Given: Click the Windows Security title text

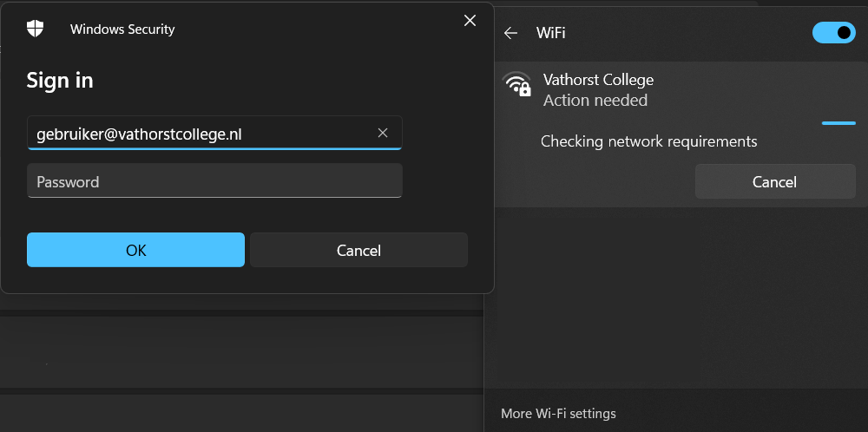Looking at the screenshot, I should pos(122,29).
